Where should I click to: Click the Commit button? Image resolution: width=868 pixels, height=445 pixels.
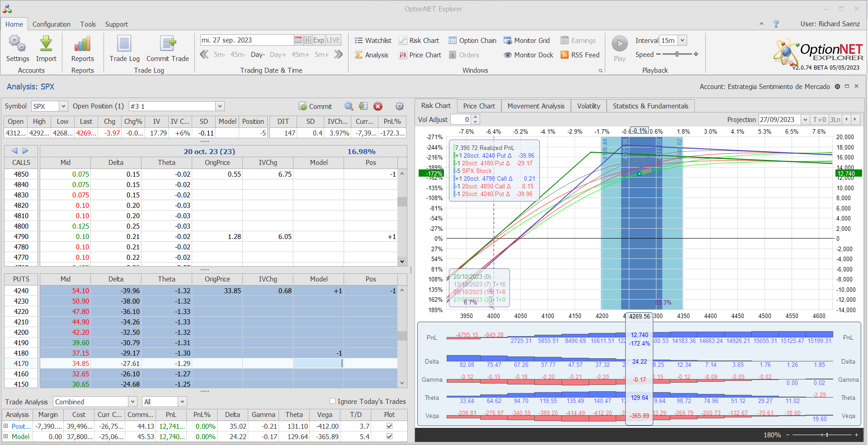click(316, 106)
